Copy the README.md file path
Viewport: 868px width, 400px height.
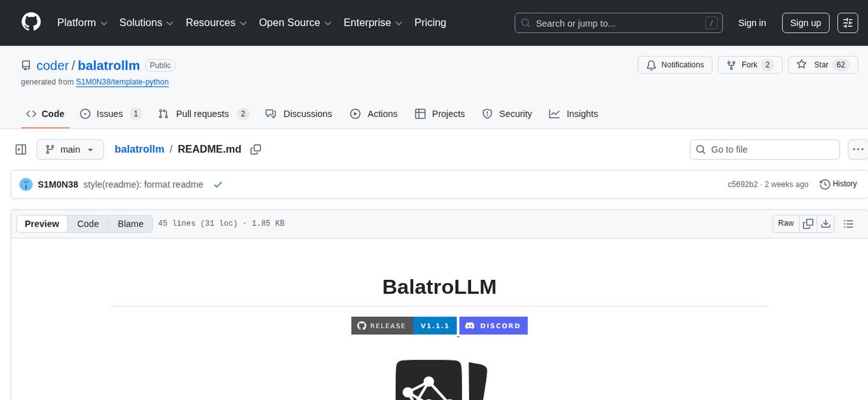[256, 149]
